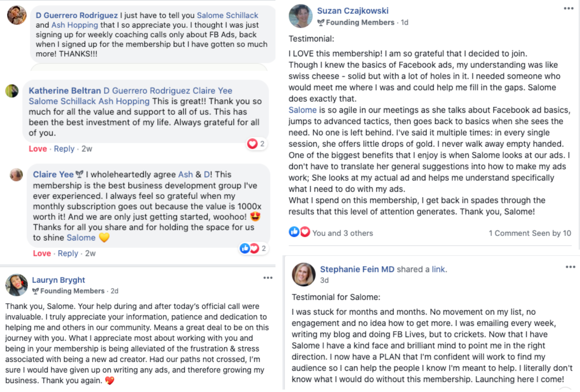The image size is (580, 392).
Task: Click D Guerrero Rodriguez's profile picture
Action: (x=17, y=15)
